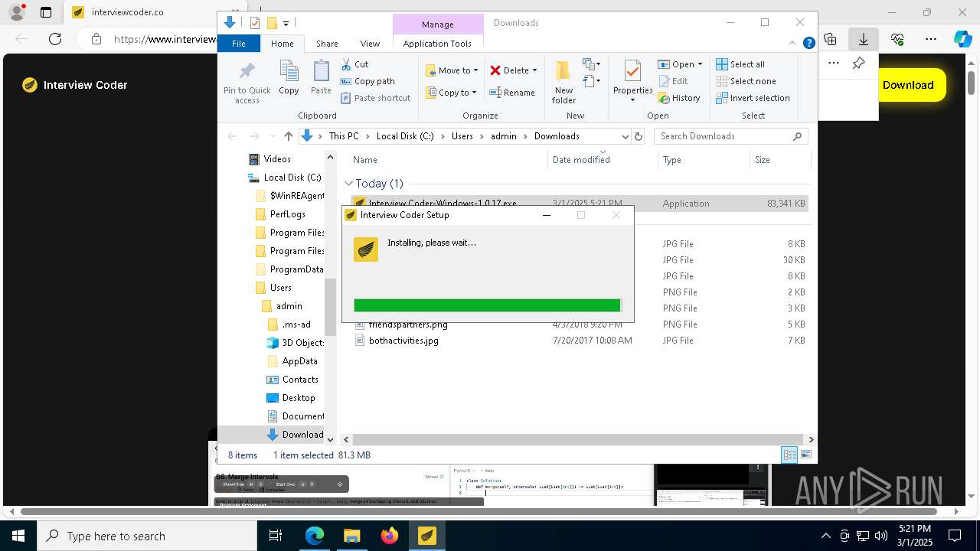Open the Properties dropdown arrow
This screenshot has height=551, width=980.
(x=632, y=100)
